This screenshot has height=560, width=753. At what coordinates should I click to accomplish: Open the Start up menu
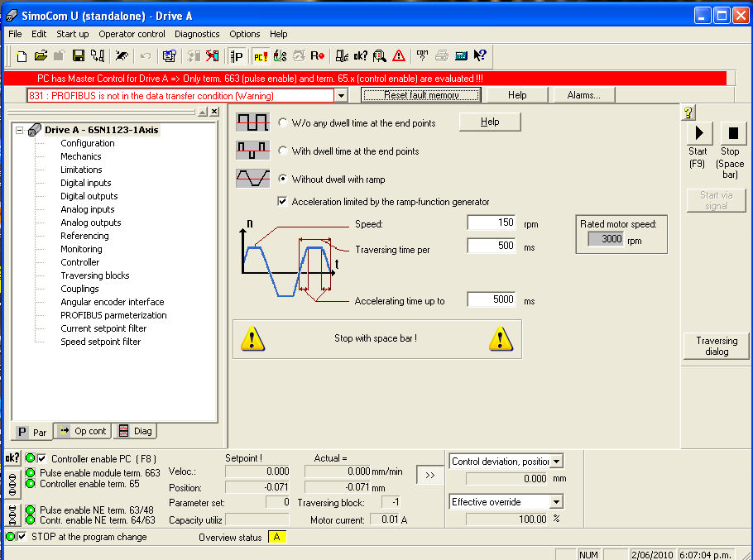click(73, 34)
